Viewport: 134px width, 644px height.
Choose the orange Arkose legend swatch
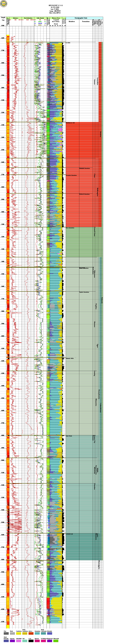tap(31, 633)
